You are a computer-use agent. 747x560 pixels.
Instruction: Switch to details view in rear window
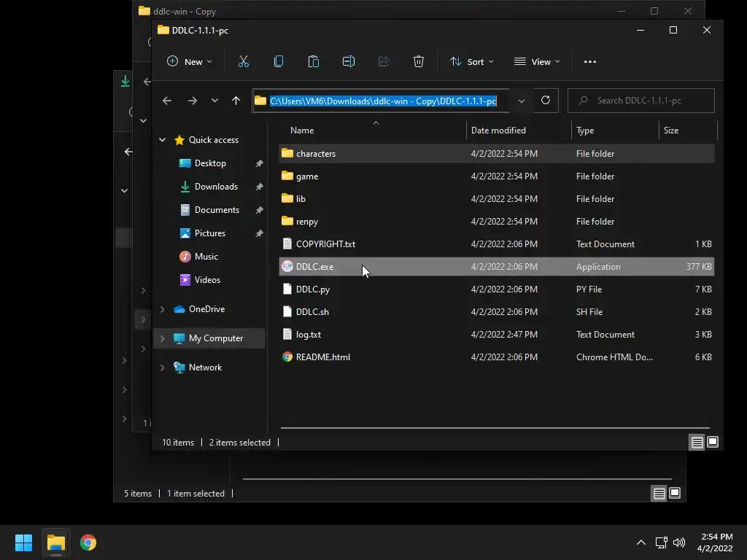pyautogui.click(x=659, y=494)
